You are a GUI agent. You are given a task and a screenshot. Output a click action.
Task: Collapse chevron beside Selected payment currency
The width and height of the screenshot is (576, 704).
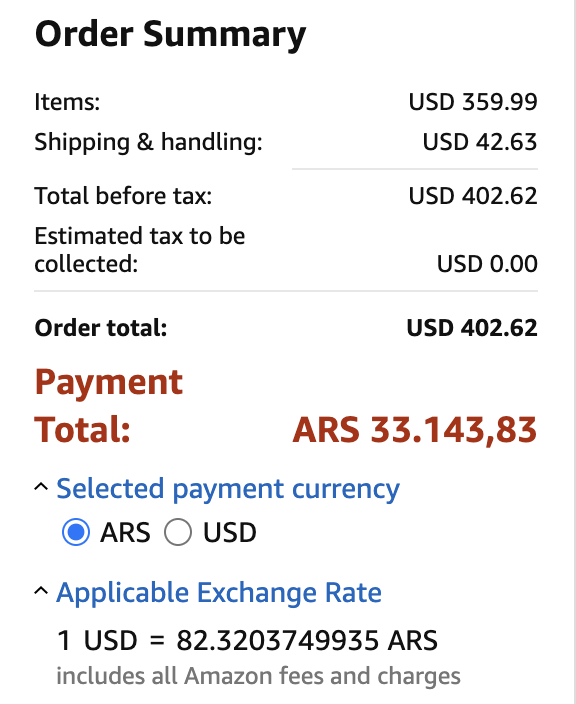click(41, 487)
